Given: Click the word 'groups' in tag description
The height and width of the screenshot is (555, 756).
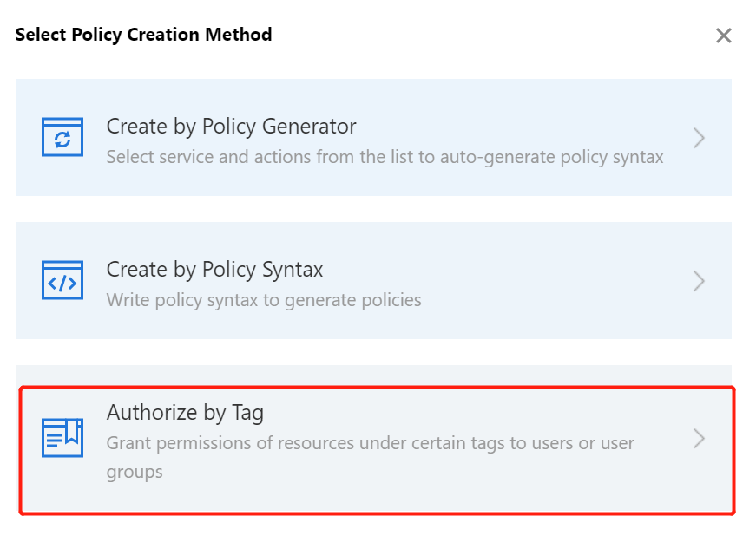Looking at the screenshot, I should [134, 473].
